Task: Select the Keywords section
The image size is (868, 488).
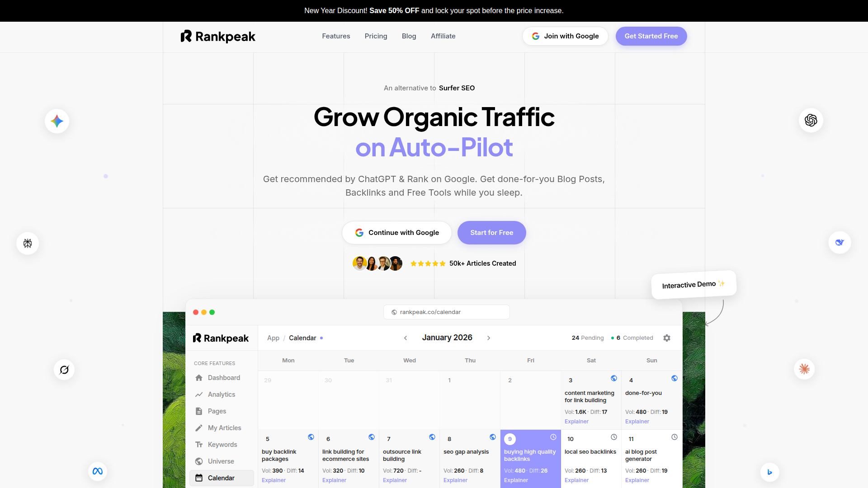Action: (222, 444)
